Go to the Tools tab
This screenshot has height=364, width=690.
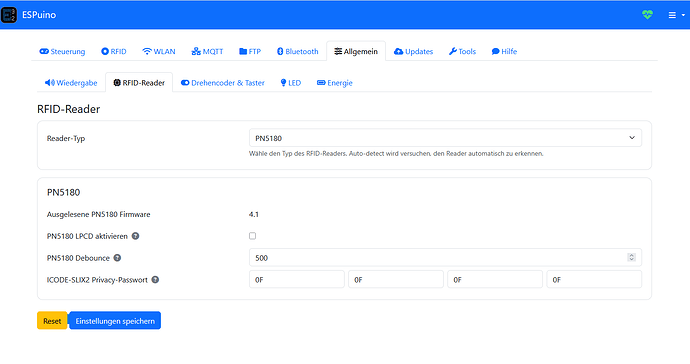[462, 51]
